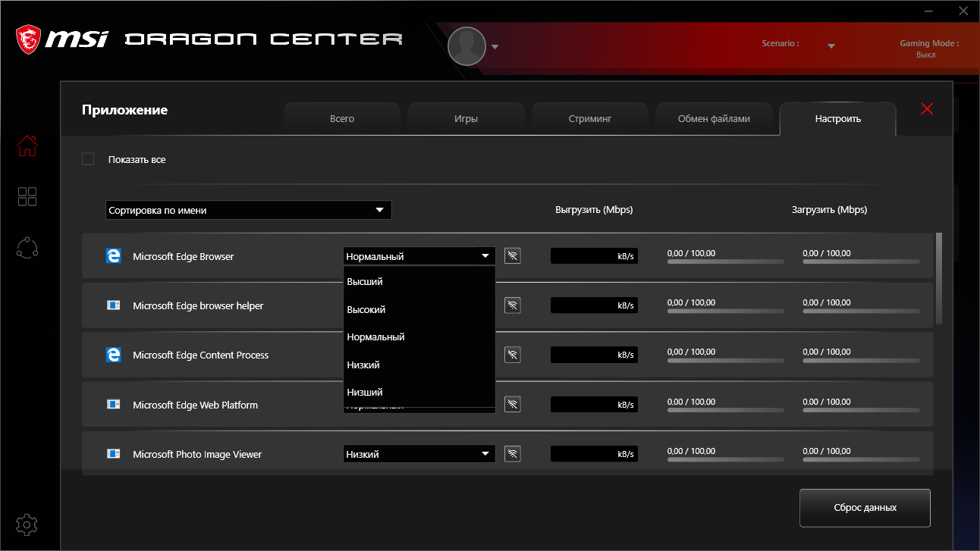980x551 pixels.
Task: Click the Microsoft Photo Image Viewer app icon
Action: point(114,454)
